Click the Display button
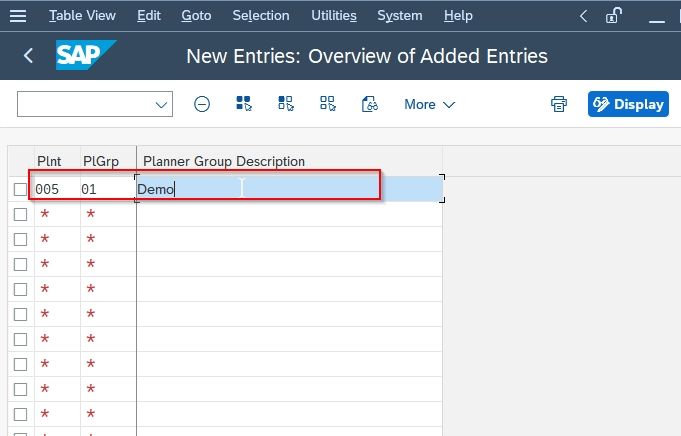The image size is (681, 436). coord(628,104)
